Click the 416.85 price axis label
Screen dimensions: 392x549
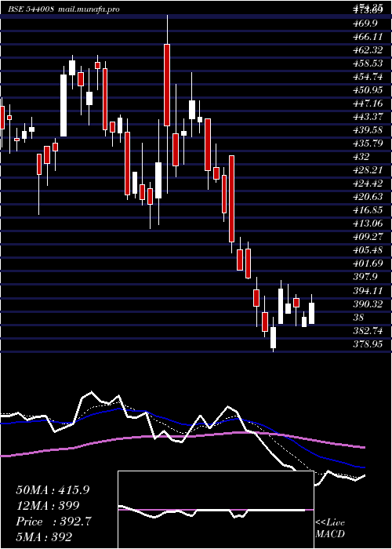click(368, 209)
